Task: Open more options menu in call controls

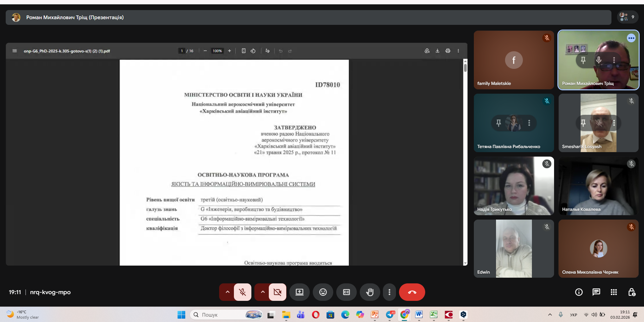Action: pos(389,292)
